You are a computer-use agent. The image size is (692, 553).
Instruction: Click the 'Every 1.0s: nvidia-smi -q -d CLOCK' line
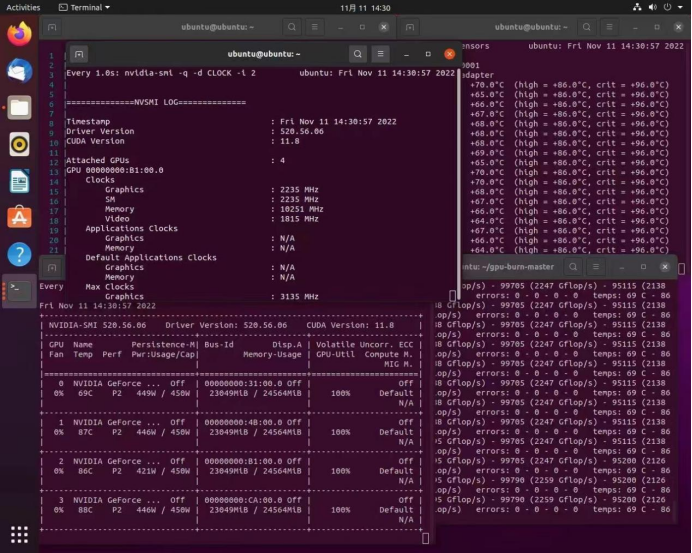(161, 73)
